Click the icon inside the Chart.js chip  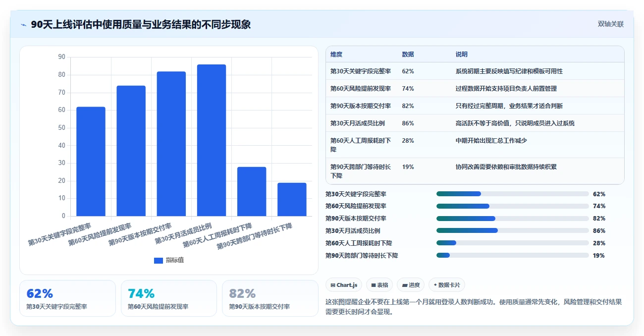click(x=333, y=285)
